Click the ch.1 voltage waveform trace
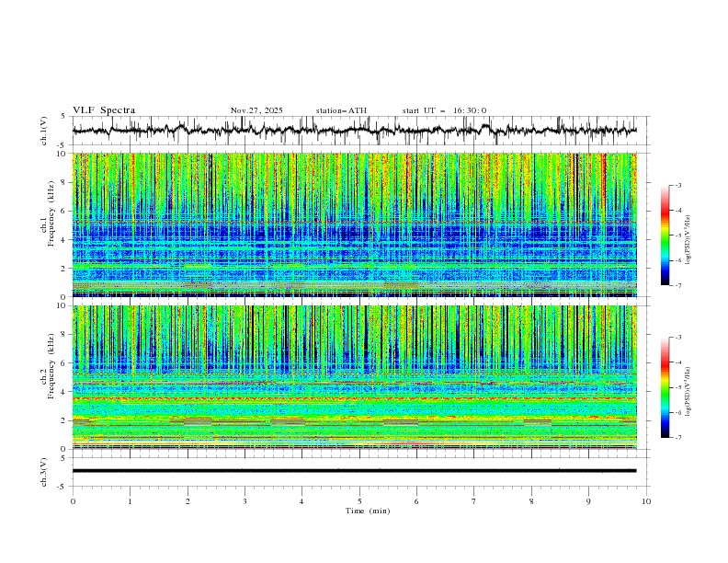Viewport: 728px width, 563px height. point(354,131)
